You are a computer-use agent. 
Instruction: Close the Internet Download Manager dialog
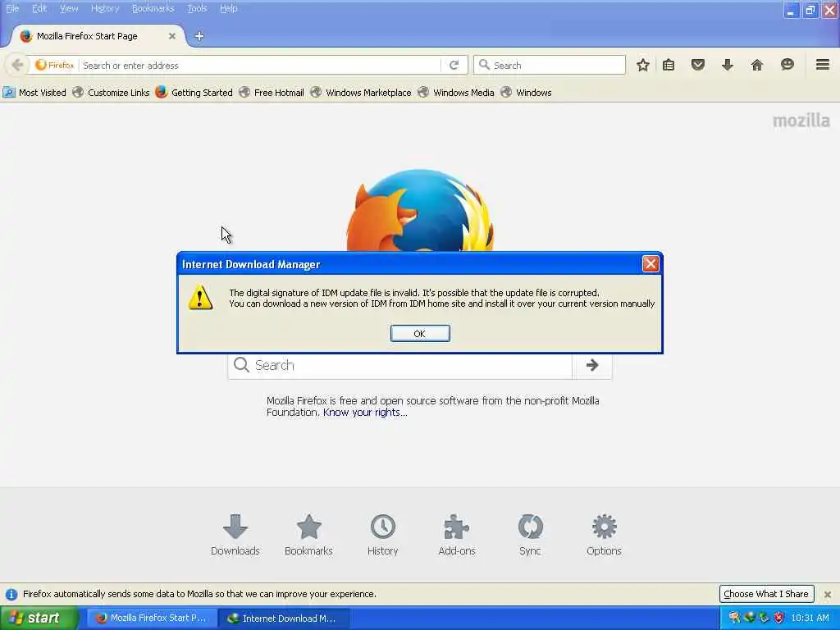click(x=651, y=263)
